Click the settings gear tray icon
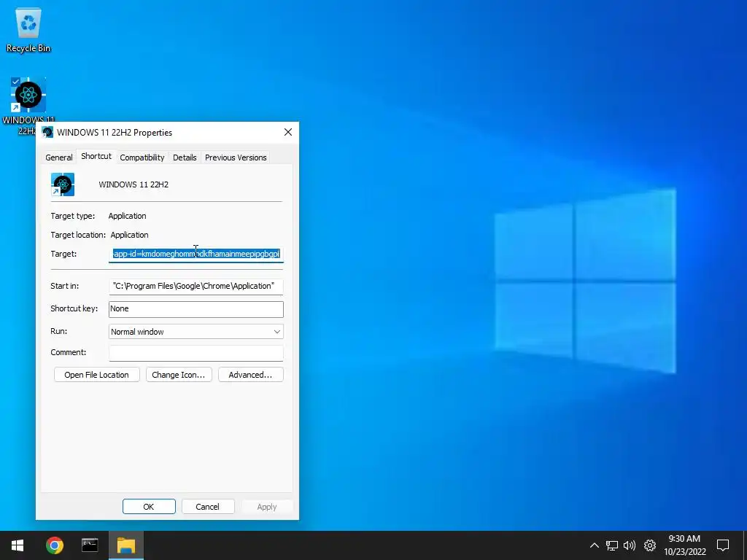The image size is (747, 560). tap(650, 545)
